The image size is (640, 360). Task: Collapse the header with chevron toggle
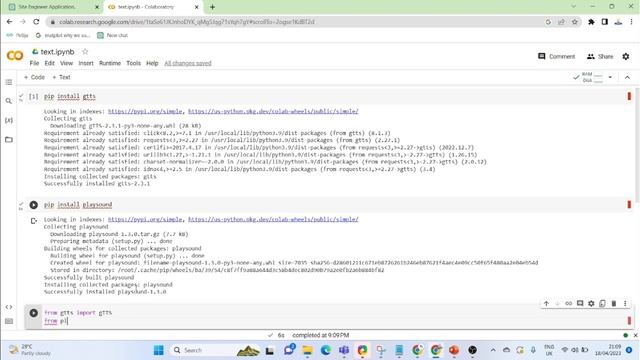(x=627, y=77)
